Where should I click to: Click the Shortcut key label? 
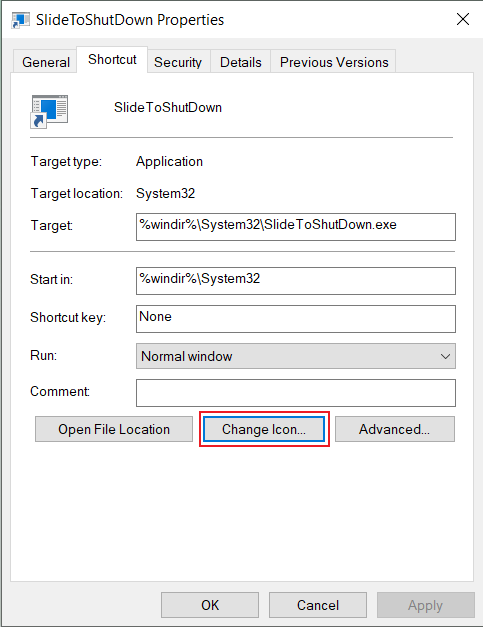[x=68, y=317]
